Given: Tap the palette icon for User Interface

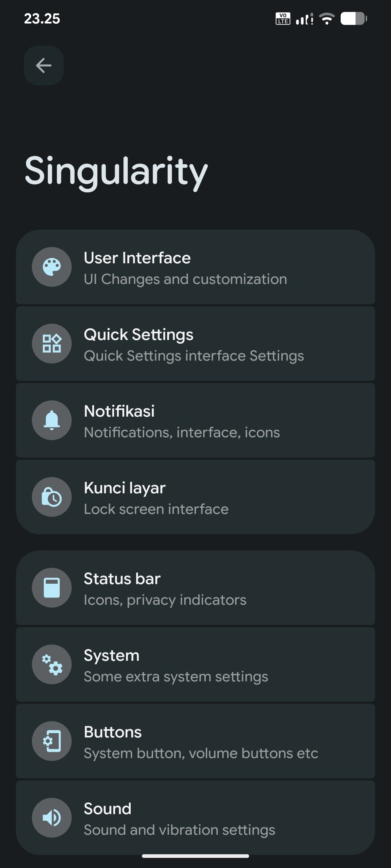Looking at the screenshot, I should point(52,267).
